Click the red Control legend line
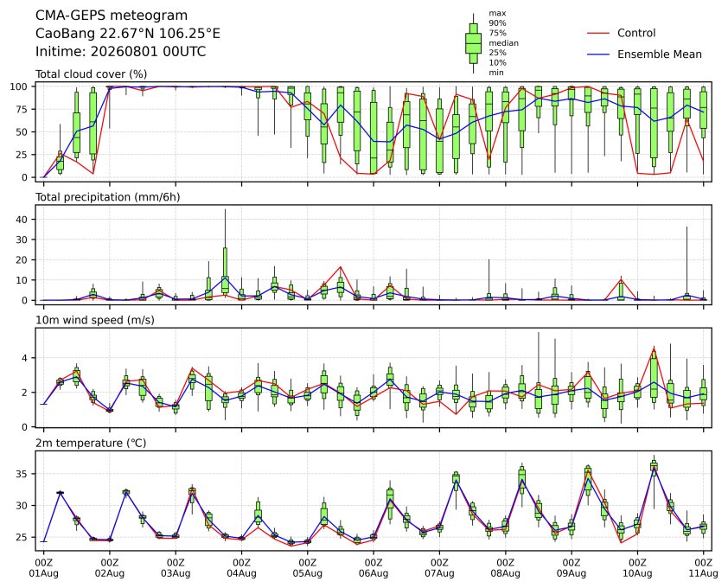This screenshot has height=588, width=728. (x=598, y=34)
